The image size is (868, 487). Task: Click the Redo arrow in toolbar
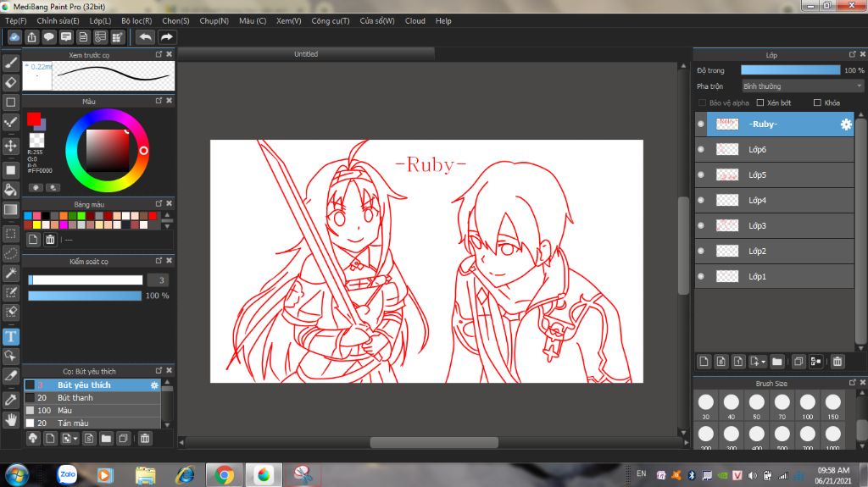click(x=166, y=37)
